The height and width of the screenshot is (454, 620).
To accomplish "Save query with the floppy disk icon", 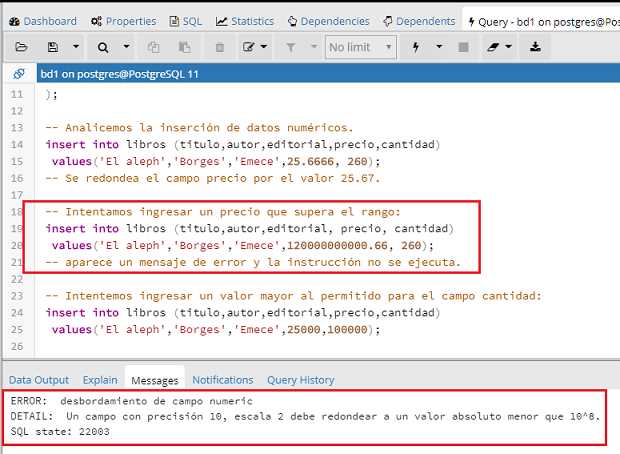I will (x=53, y=47).
